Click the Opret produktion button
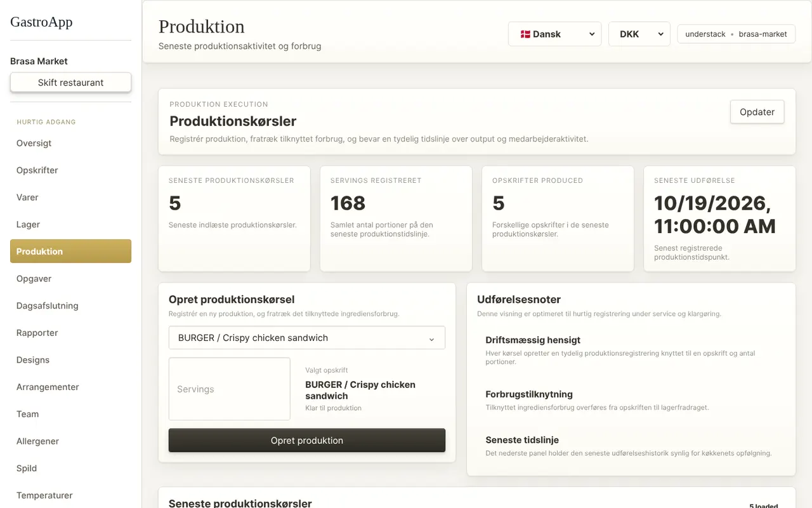The image size is (812, 508). (307, 440)
